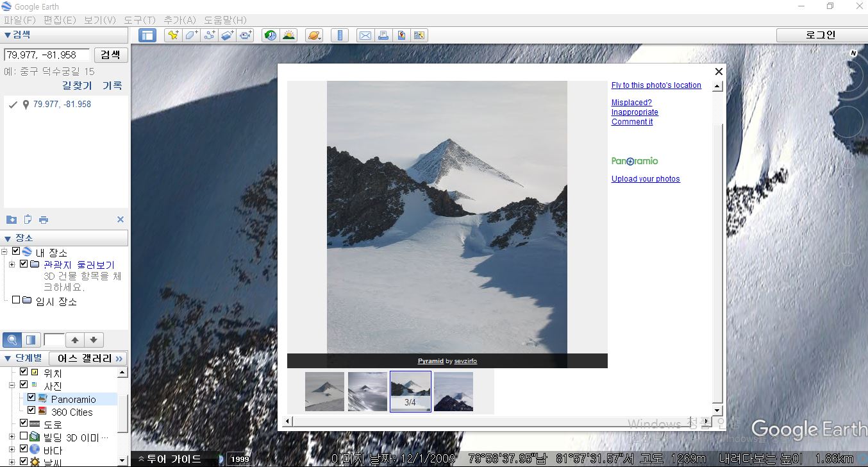This screenshot has height=467, width=868.
Task: Collapse the 검색 search panel header
Action: point(8,35)
